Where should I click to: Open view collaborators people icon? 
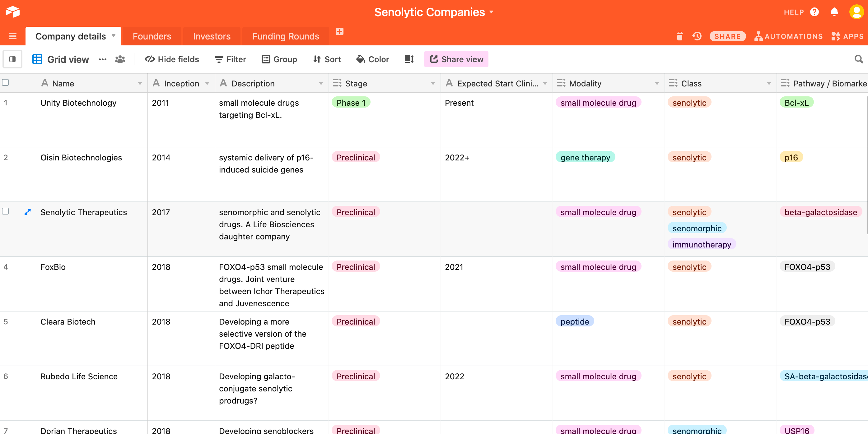120,59
